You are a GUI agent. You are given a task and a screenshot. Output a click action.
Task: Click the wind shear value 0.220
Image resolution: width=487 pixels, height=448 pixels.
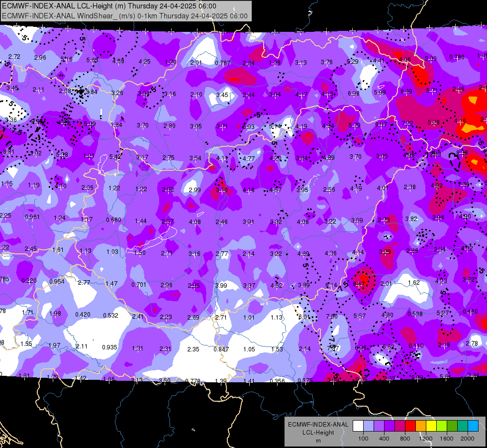click(x=29, y=281)
